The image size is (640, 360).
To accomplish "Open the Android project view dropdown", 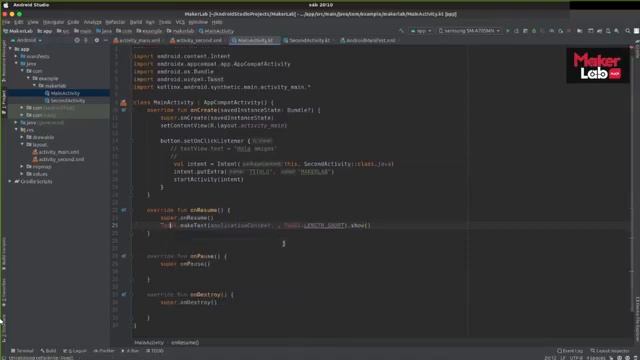I will (27, 40).
